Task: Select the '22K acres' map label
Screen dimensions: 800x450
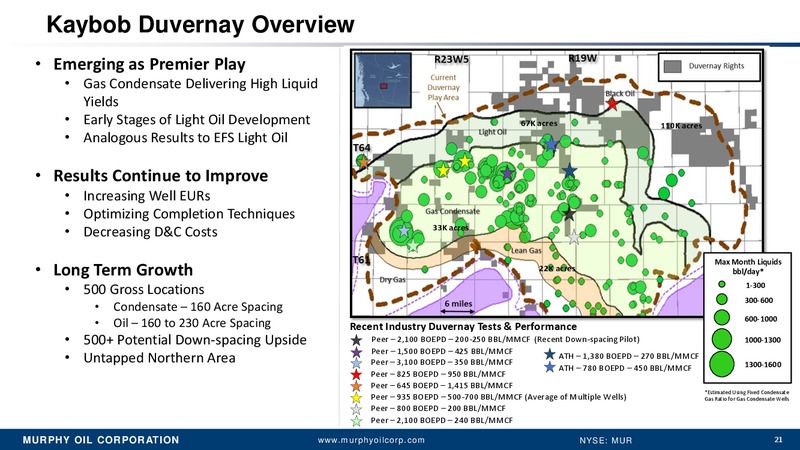Action: (557, 268)
